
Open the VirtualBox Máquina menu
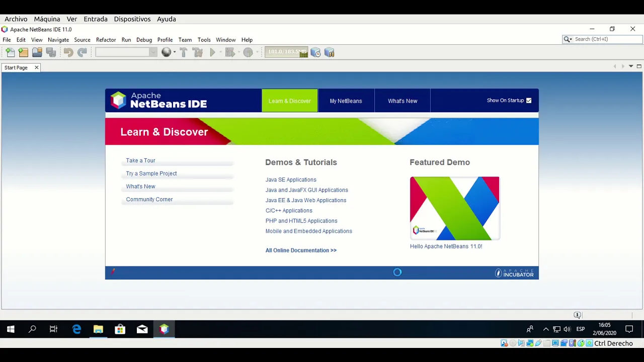(47, 19)
